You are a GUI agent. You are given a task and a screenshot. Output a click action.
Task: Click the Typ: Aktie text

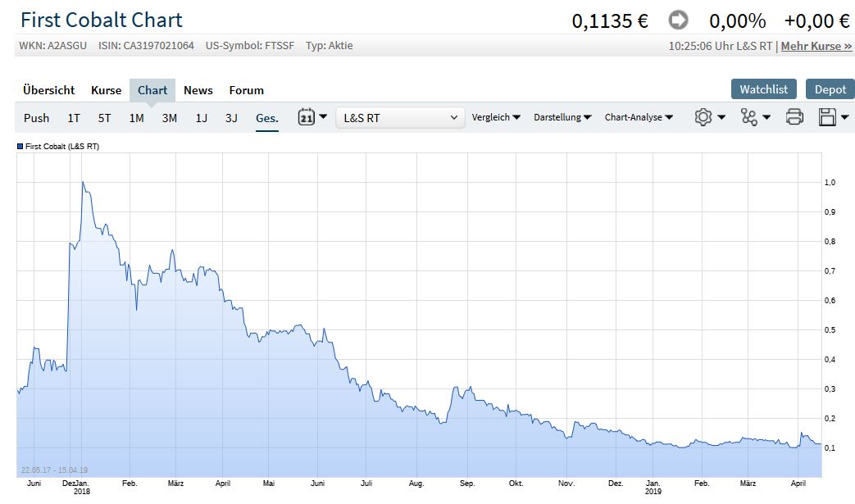click(330, 46)
